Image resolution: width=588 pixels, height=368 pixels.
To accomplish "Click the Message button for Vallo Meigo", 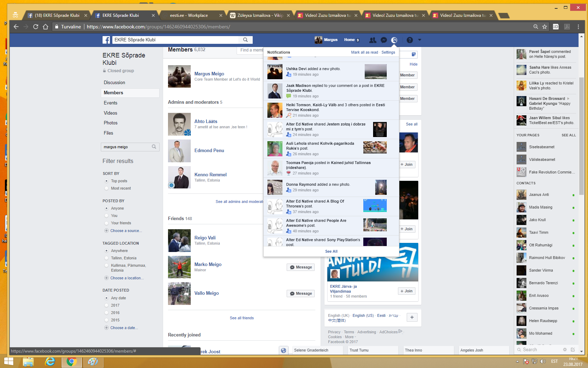I will (x=301, y=293).
